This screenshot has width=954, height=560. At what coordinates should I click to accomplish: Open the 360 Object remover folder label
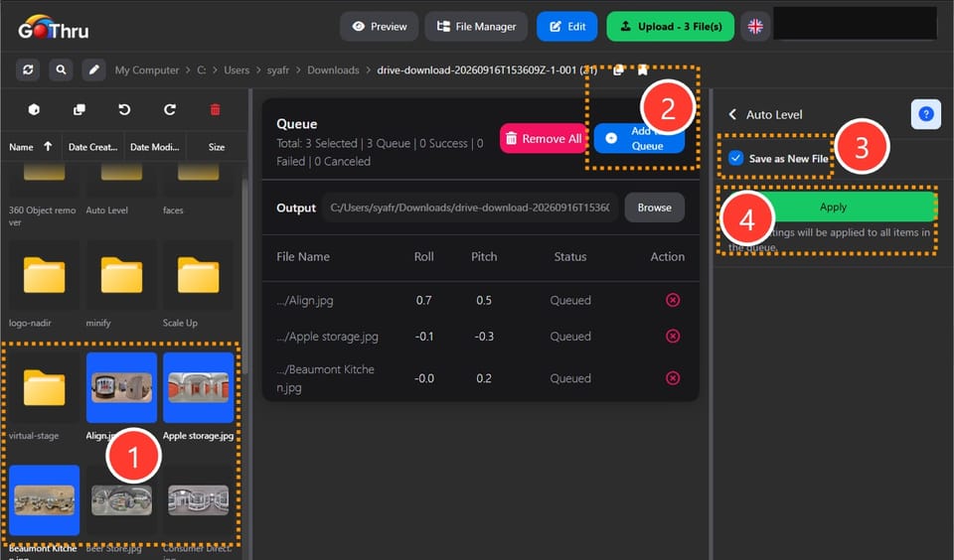(42, 215)
